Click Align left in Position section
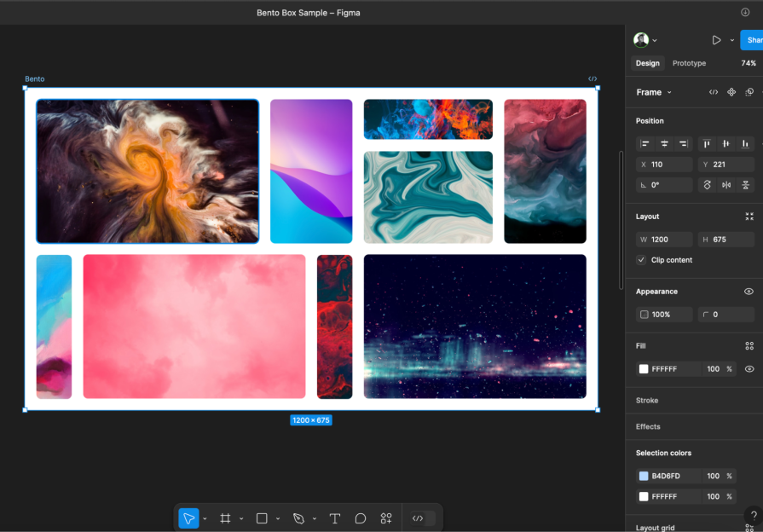 pos(645,144)
